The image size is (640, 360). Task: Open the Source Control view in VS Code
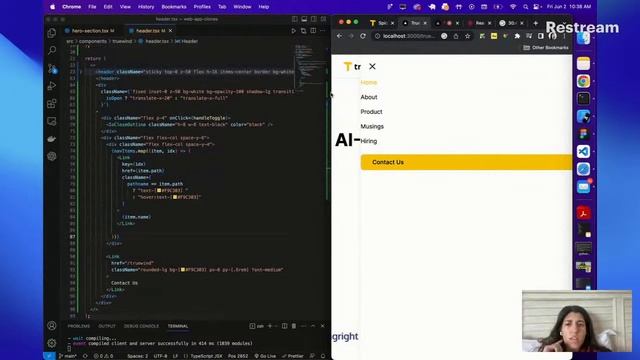click(52, 68)
